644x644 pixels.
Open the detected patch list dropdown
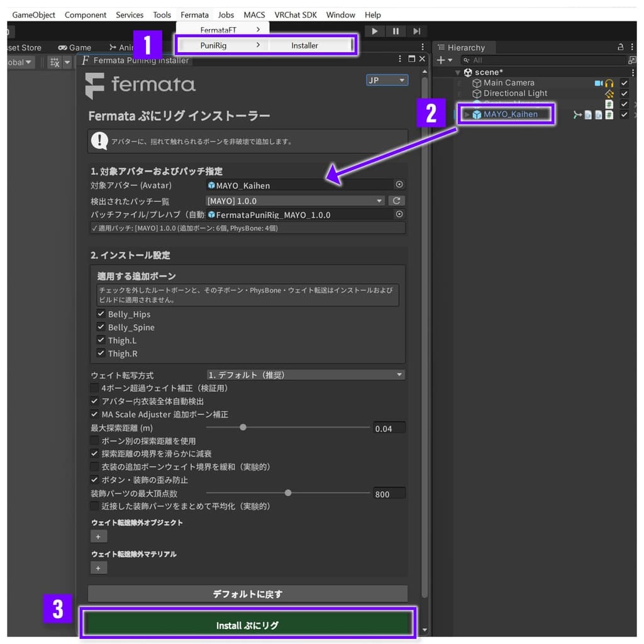[x=295, y=201]
